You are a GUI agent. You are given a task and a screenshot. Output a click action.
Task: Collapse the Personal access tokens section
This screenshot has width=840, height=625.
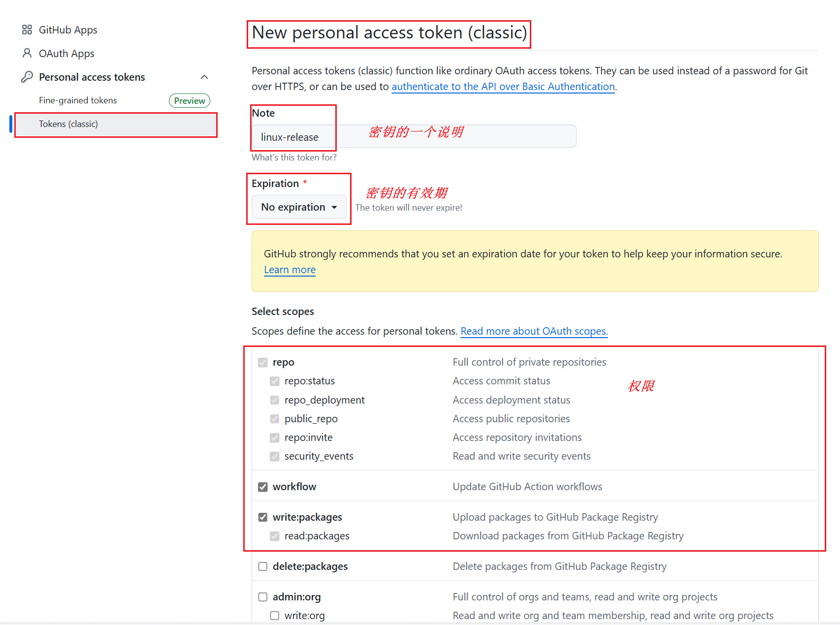click(204, 77)
